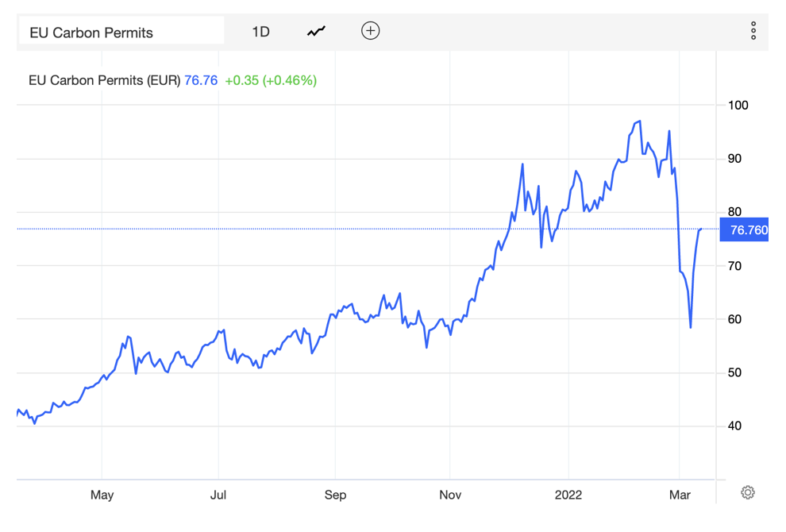This screenshot has height=532, width=786.
Task: Click the 40 mark on price axis
Action: [735, 426]
